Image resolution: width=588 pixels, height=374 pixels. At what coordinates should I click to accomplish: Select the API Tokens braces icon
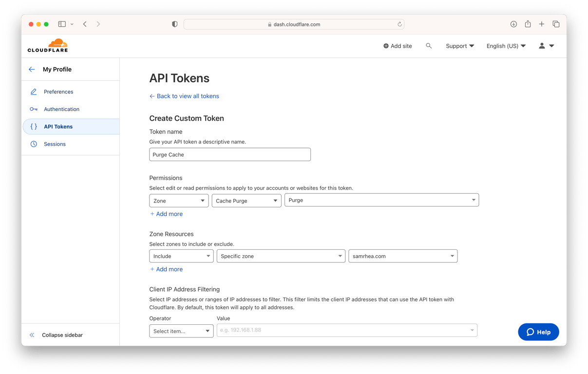(34, 126)
